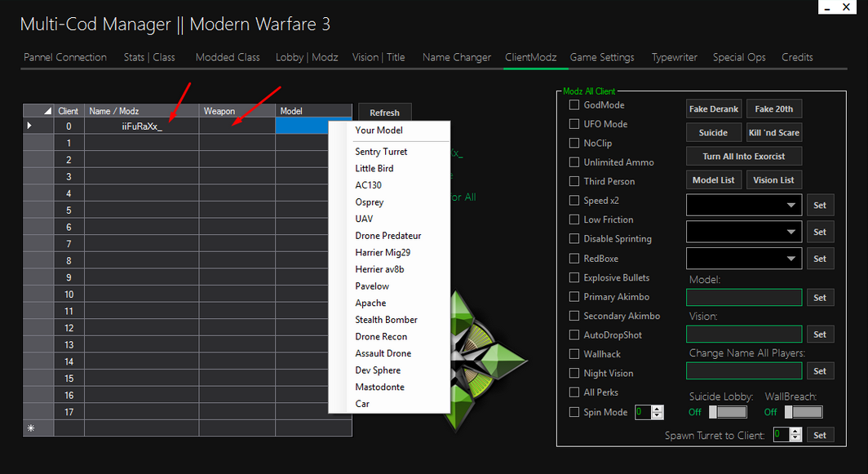Enable the GodMode checkbox
This screenshot has width=868, height=474.
[x=574, y=105]
